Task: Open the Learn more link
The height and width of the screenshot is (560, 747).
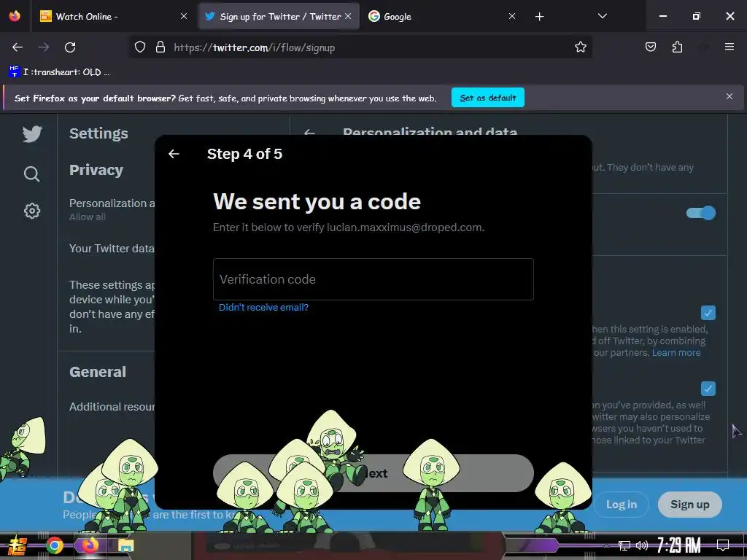Action: coord(676,352)
